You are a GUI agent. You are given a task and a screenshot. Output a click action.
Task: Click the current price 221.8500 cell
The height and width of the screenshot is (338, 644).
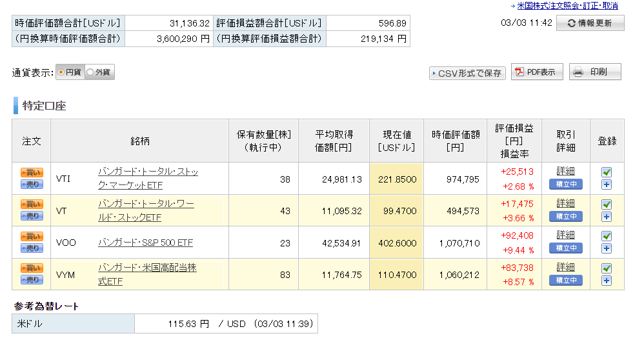(x=397, y=179)
